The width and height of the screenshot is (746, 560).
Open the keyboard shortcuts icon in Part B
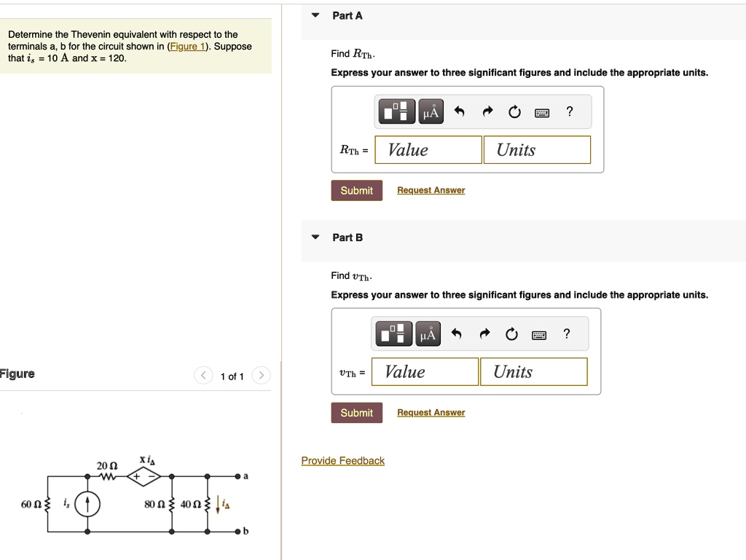(x=538, y=334)
